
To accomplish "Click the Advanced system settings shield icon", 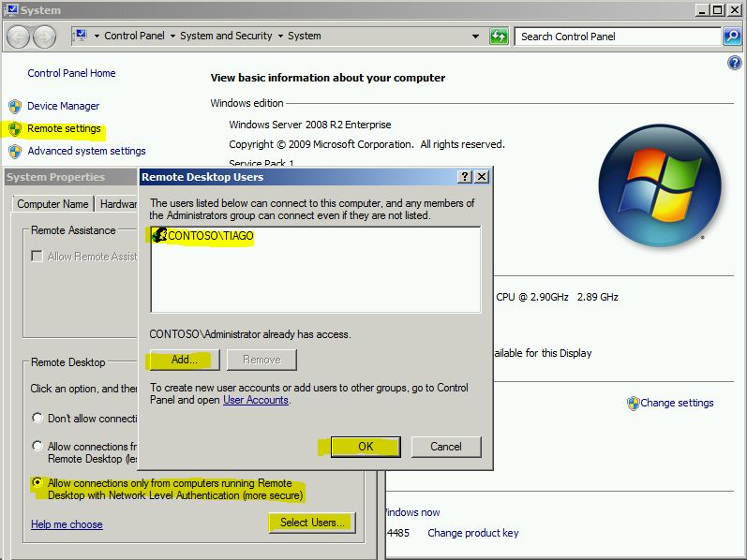I will point(15,152).
